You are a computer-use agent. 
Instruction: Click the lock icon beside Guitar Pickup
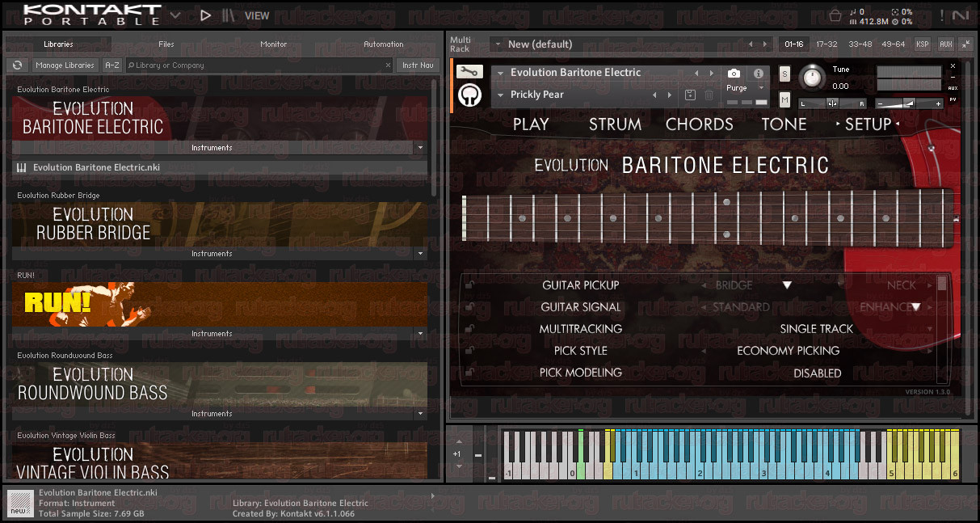469,285
